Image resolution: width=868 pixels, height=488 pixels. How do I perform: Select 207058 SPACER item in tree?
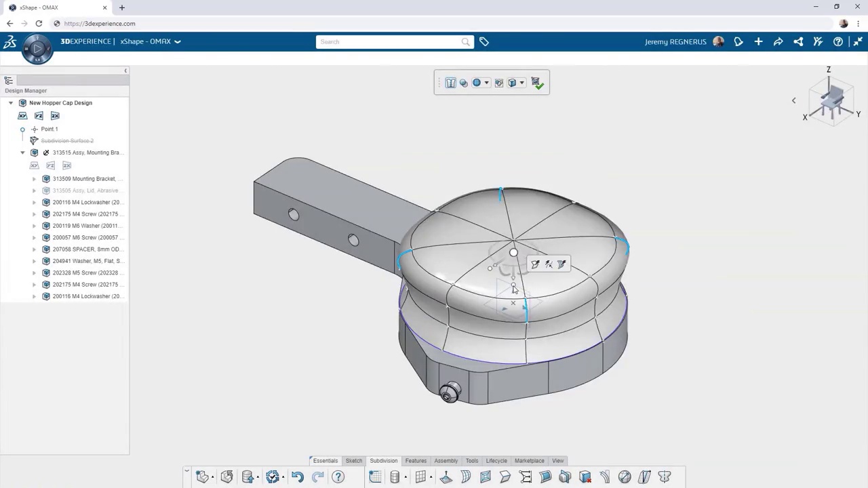point(85,249)
